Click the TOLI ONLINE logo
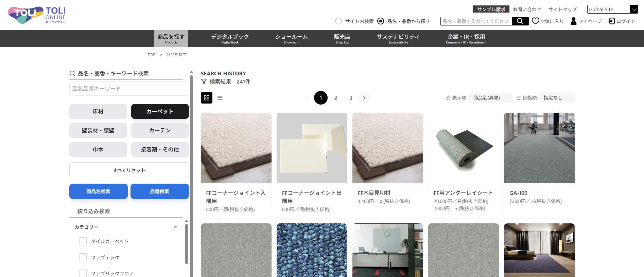The height and width of the screenshot is (277, 644). pyautogui.click(x=37, y=15)
